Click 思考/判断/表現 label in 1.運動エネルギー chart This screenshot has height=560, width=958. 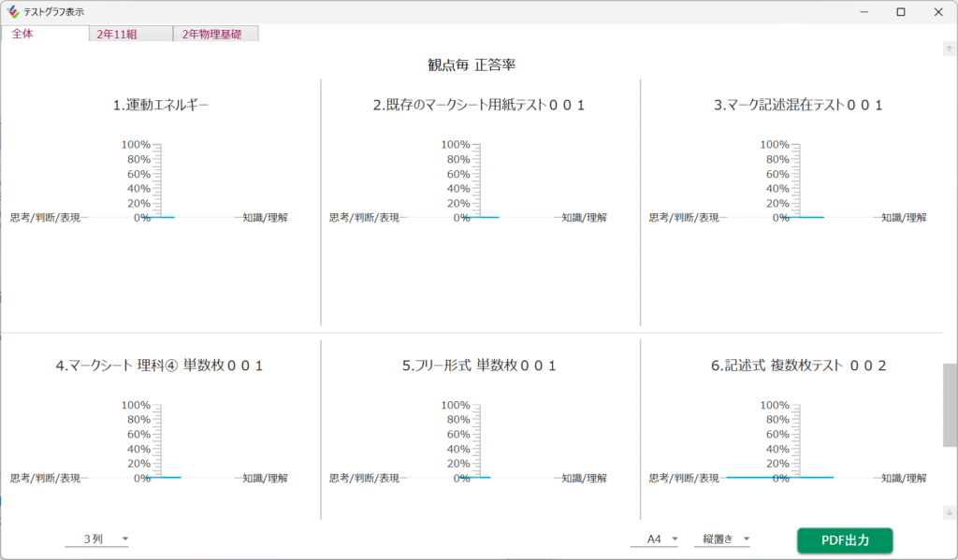[x=45, y=218]
